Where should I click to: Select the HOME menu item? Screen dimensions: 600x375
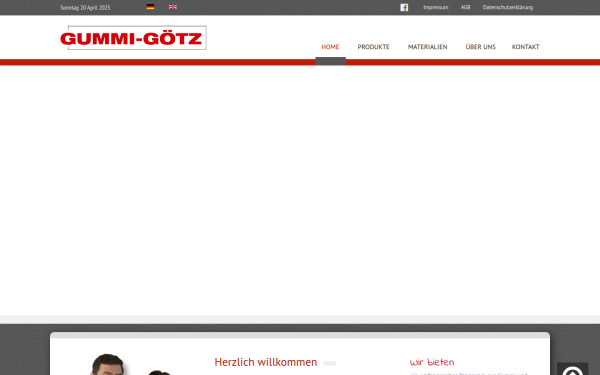pos(330,47)
